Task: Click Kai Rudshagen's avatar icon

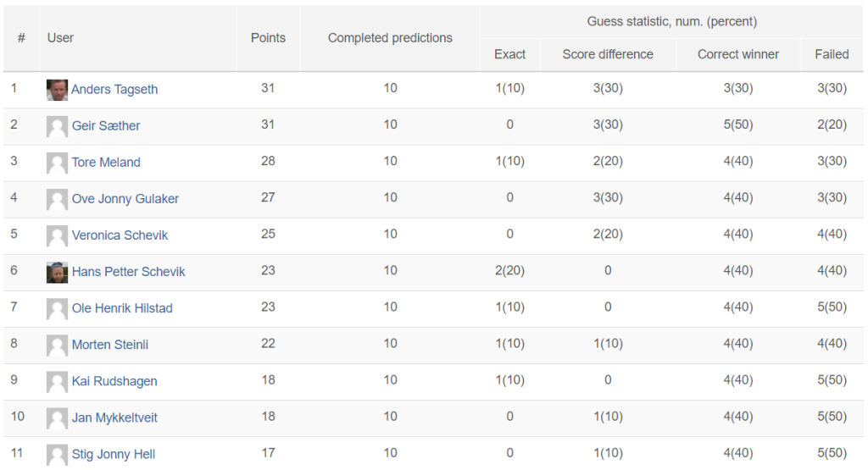Action: [57, 382]
